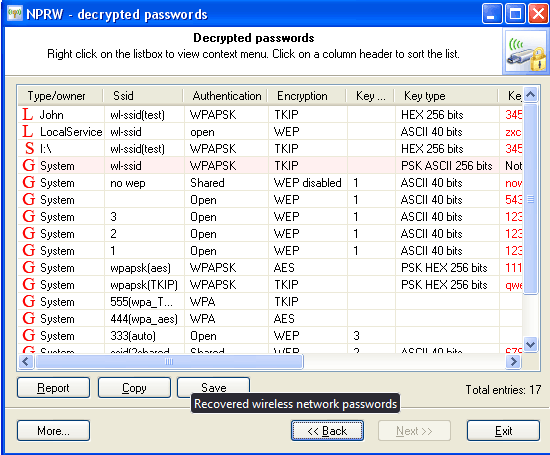Click the G icon in the wpapsk(TKIP) row

[x=29, y=284]
